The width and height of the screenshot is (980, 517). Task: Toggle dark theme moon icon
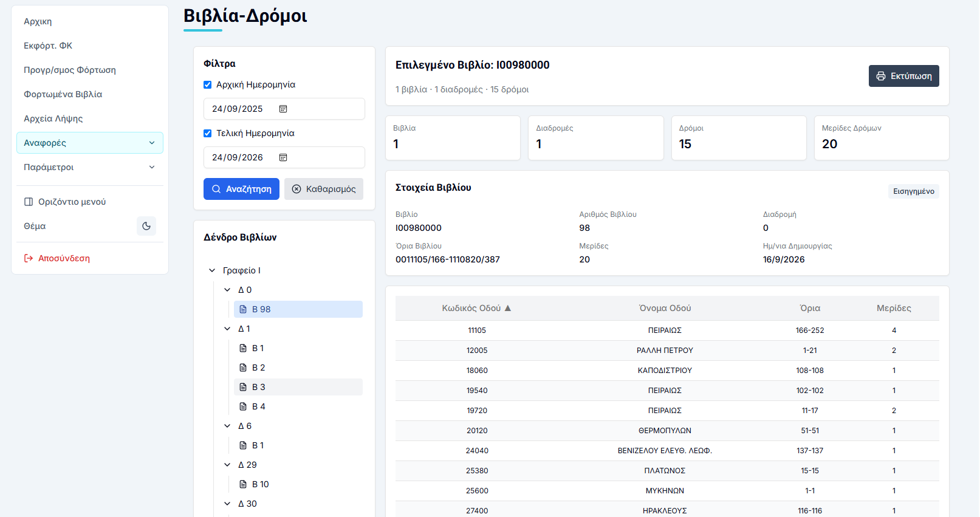click(x=146, y=226)
